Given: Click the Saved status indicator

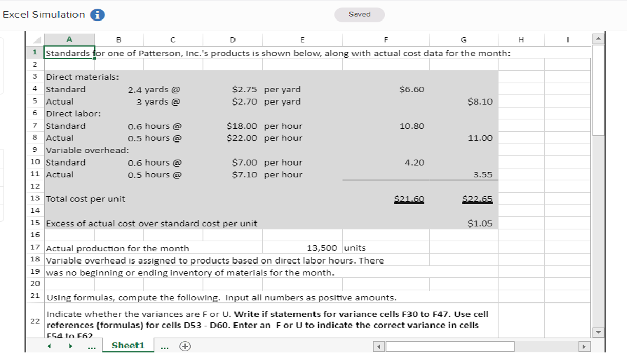Looking at the screenshot, I should (x=359, y=15).
